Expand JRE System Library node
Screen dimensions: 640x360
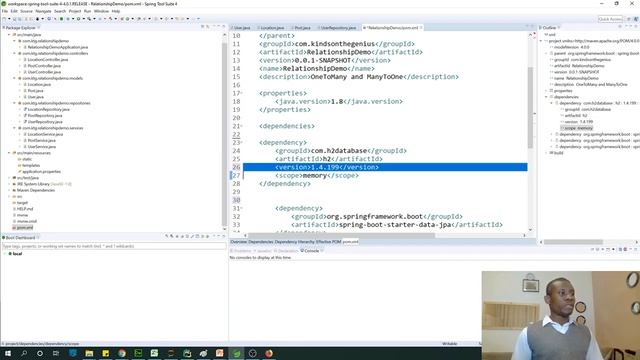[x=9, y=184]
